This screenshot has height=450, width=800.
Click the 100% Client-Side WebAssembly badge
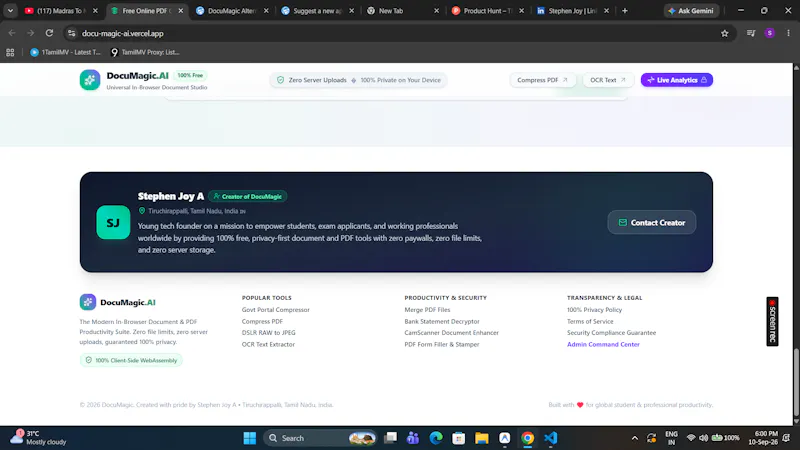pos(131,360)
